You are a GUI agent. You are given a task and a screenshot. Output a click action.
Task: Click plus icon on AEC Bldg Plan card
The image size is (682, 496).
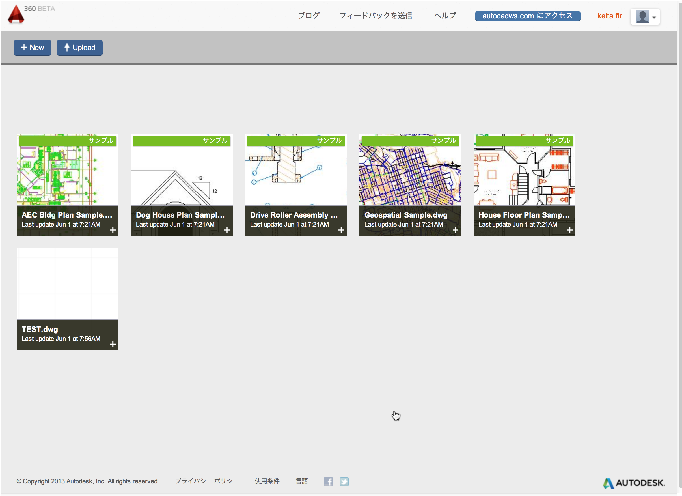tap(113, 230)
